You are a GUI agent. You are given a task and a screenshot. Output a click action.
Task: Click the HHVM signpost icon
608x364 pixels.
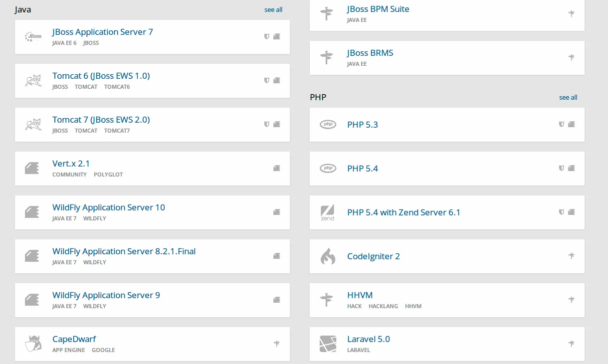327,300
